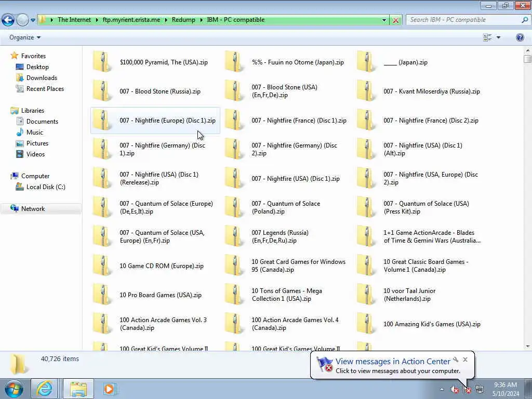
Task: Click "10 voor Taal Junior (Netherlands).zip" name
Action: [409, 295]
